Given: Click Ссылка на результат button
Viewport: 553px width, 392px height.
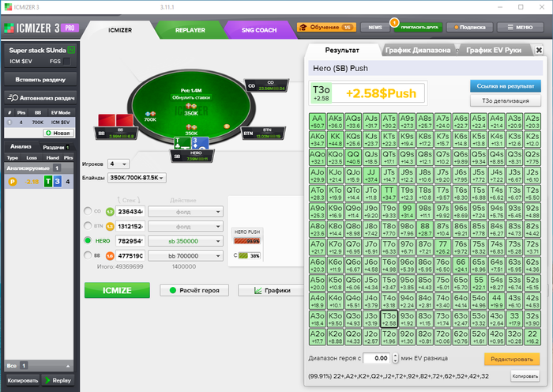Looking at the screenshot, I should [x=506, y=86].
